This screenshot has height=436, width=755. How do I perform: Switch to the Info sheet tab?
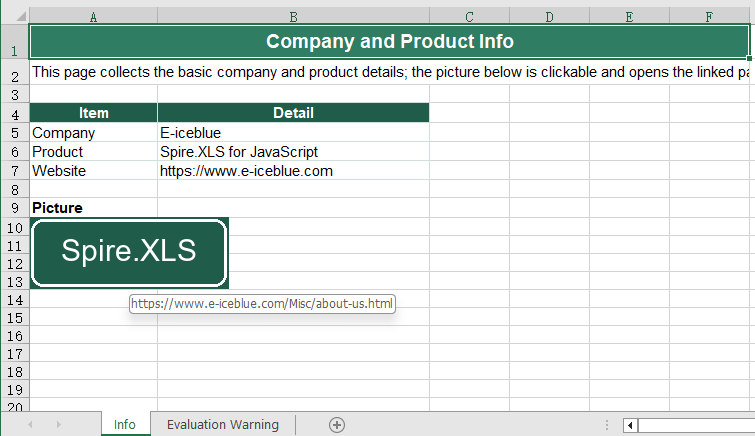pos(125,424)
